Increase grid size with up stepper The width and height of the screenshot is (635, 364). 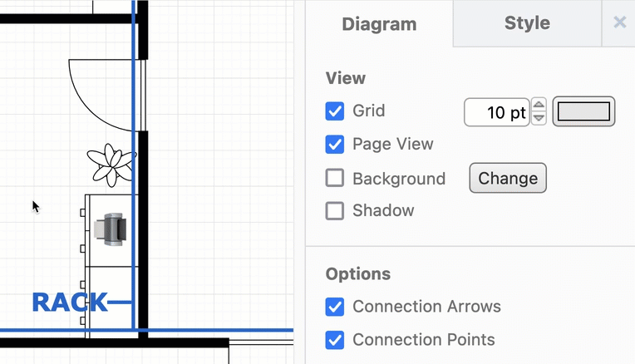click(x=539, y=106)
